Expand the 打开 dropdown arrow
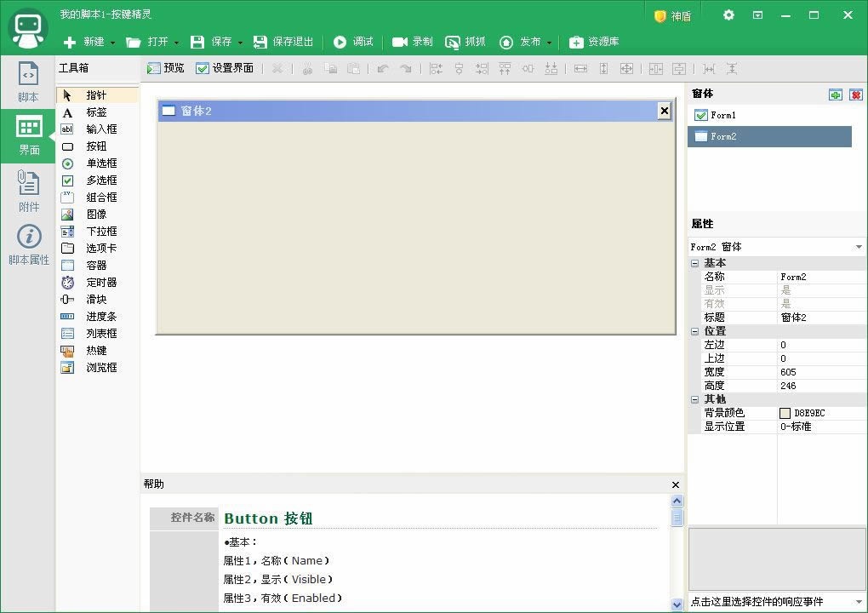Screen dimensions: 868x613 [x=177, y=43]
